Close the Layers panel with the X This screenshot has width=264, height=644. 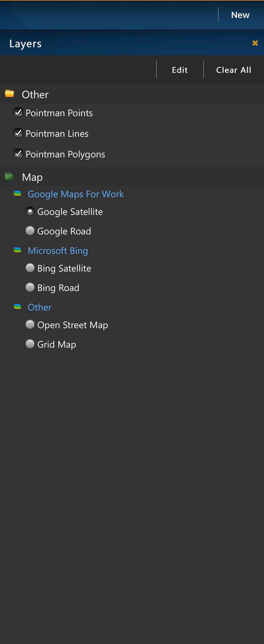coord(255,43)
